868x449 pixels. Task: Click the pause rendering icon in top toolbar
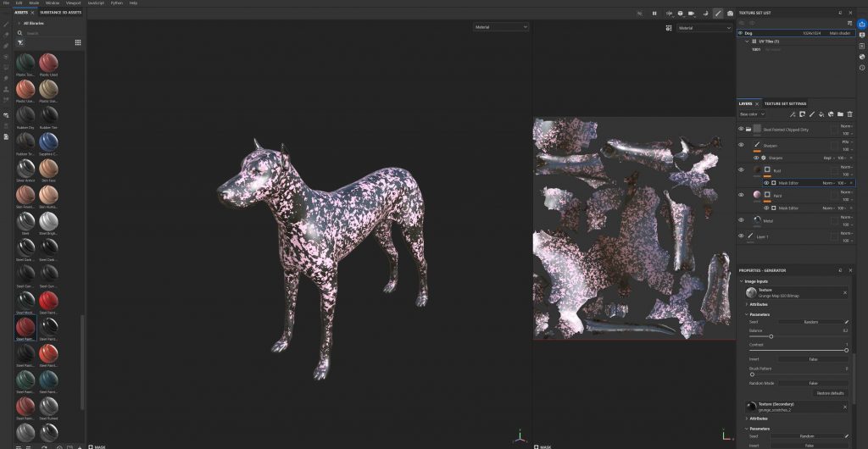pyautogui.click(x=654, y=14)
